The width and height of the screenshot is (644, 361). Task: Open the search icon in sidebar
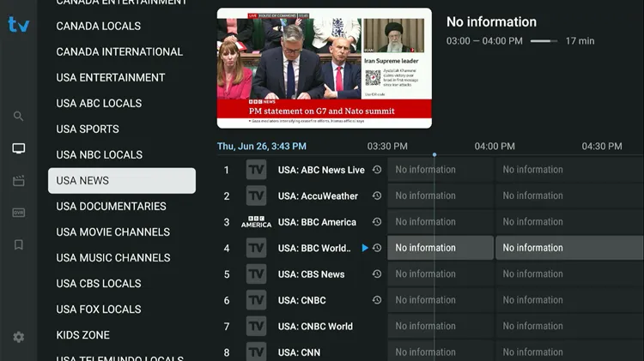19,117
